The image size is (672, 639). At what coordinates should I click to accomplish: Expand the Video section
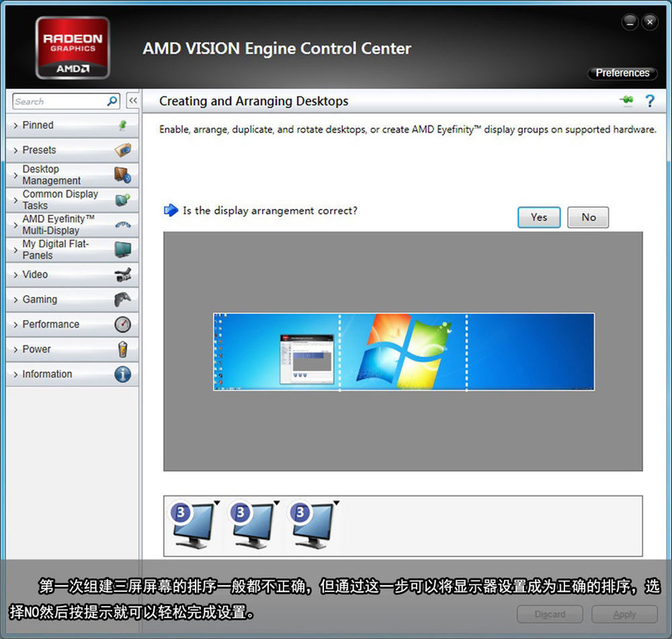(72, 275)
